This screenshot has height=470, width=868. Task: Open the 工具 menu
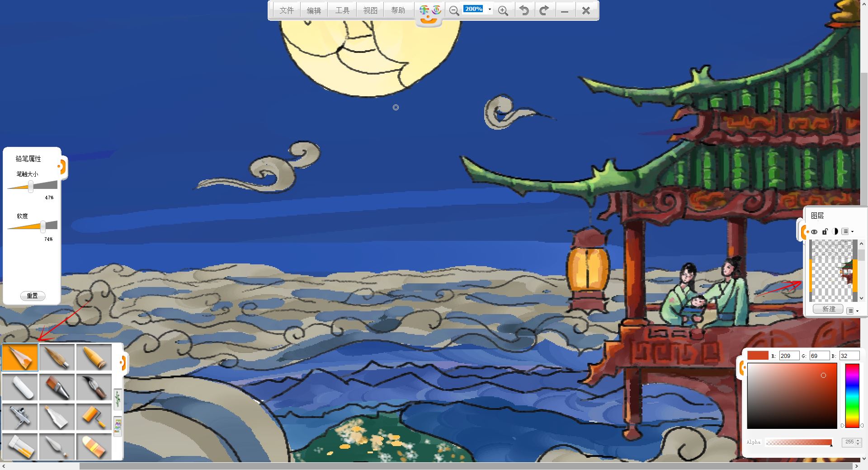pyautogui.click(x=342, y=10)
